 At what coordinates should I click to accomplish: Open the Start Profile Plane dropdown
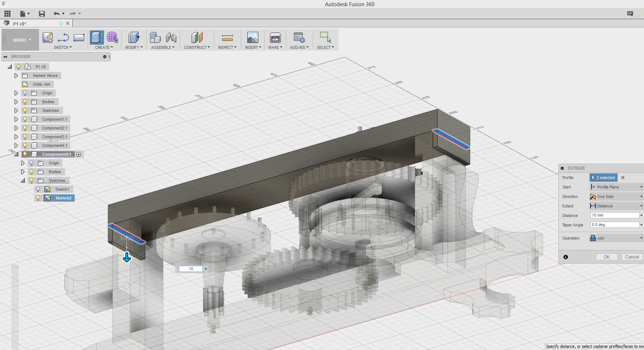pos(616,187)
